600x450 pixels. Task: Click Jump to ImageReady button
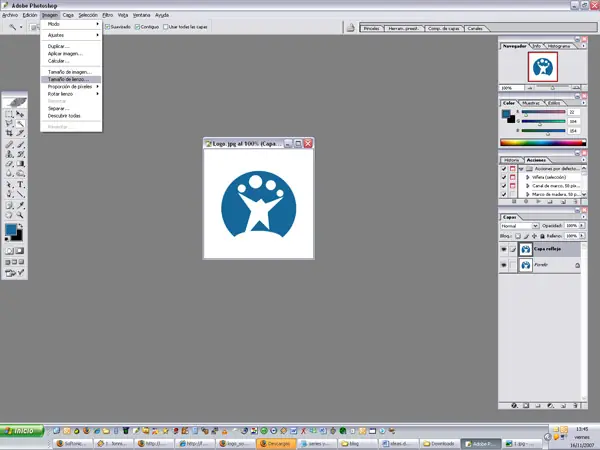tap(15, 273)
